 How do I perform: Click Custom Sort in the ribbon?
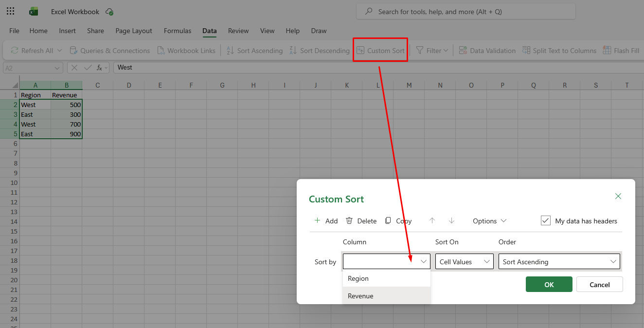click(x=380, y=51)
